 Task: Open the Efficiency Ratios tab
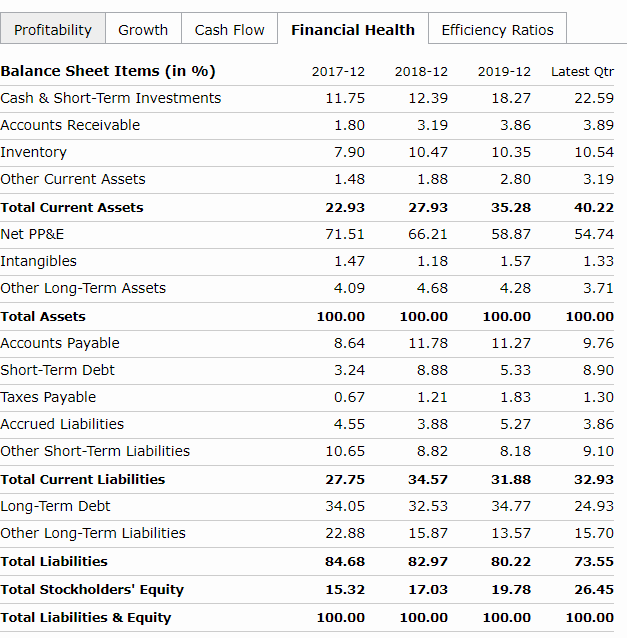pyautogui.click(x=497, y=30)
